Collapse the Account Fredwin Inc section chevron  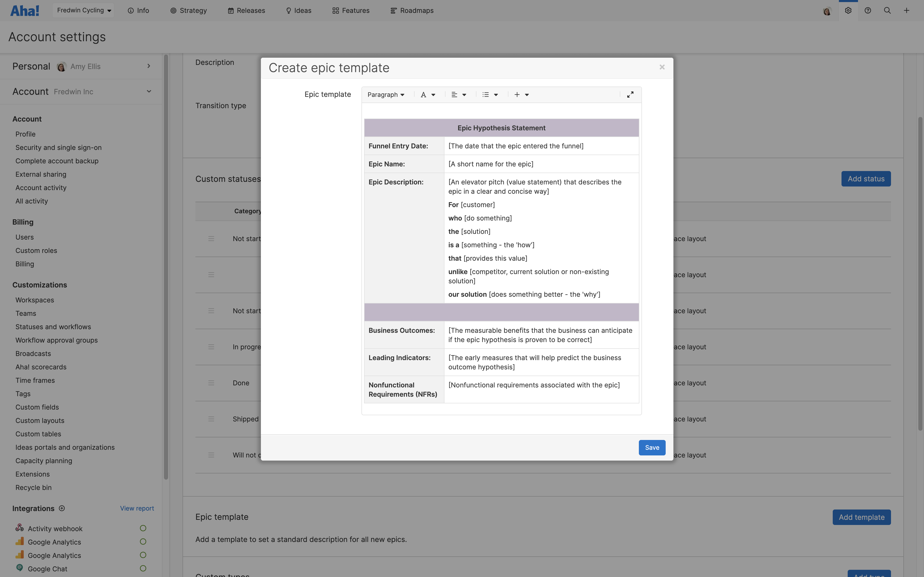coord(149,91)
